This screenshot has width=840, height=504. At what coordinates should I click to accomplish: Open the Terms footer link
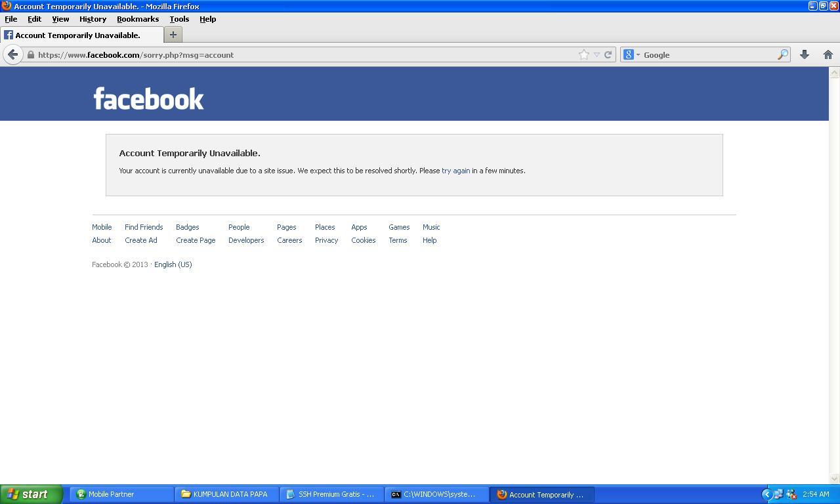(398, 240)
